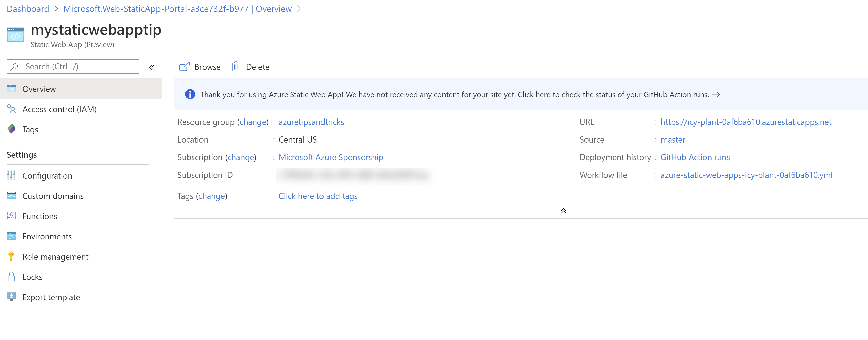Click the Static Web App (Preview) subtitle
This screenshot has height=340, width=868.
click(x=72, y=45)
